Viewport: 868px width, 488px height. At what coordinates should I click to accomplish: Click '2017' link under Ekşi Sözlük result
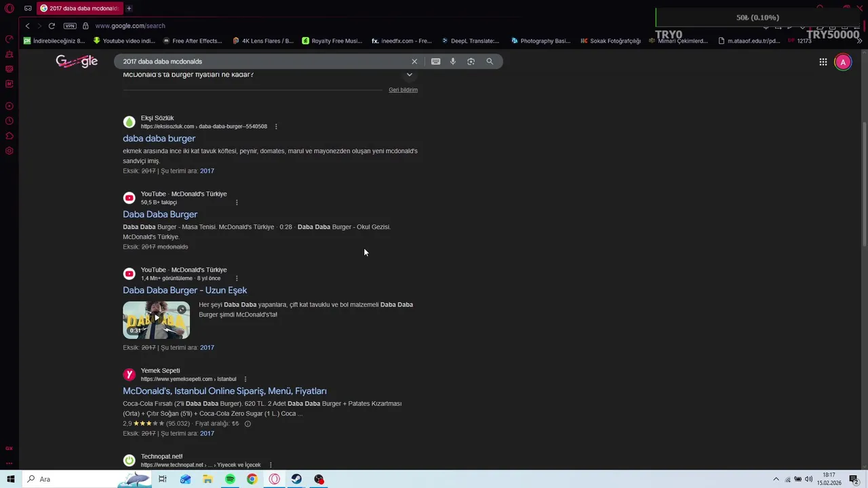[207, 171]
